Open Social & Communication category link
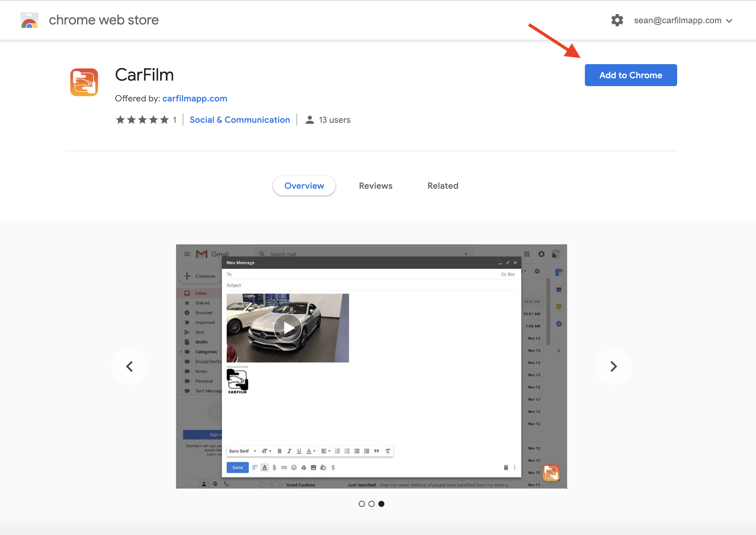The height and width of the screenshot is (535, 756). point(240,120)
